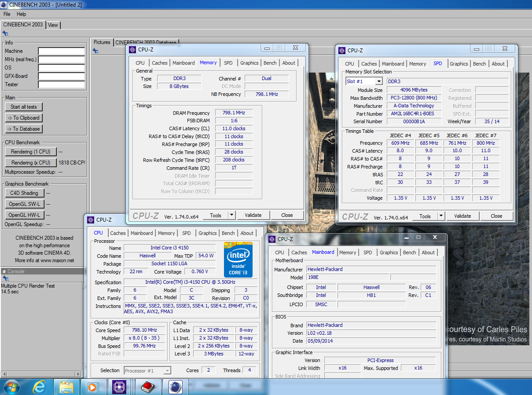Click CPU-Z SPD window's title bar icon
Viewport: 532px width, 395px height.
(342, 51)
